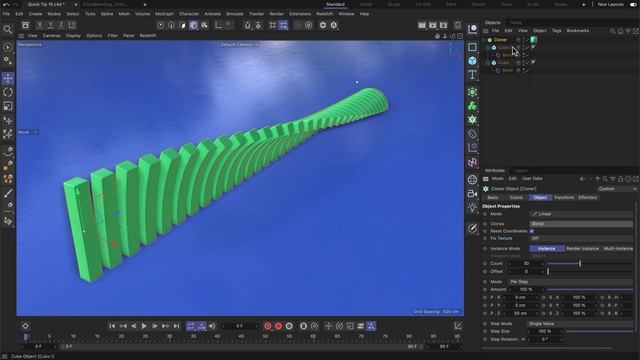The width and height of the screenshot is (640, 360).
Task: Collapse the Cloner object tree
Action: [x=484, y=40]
